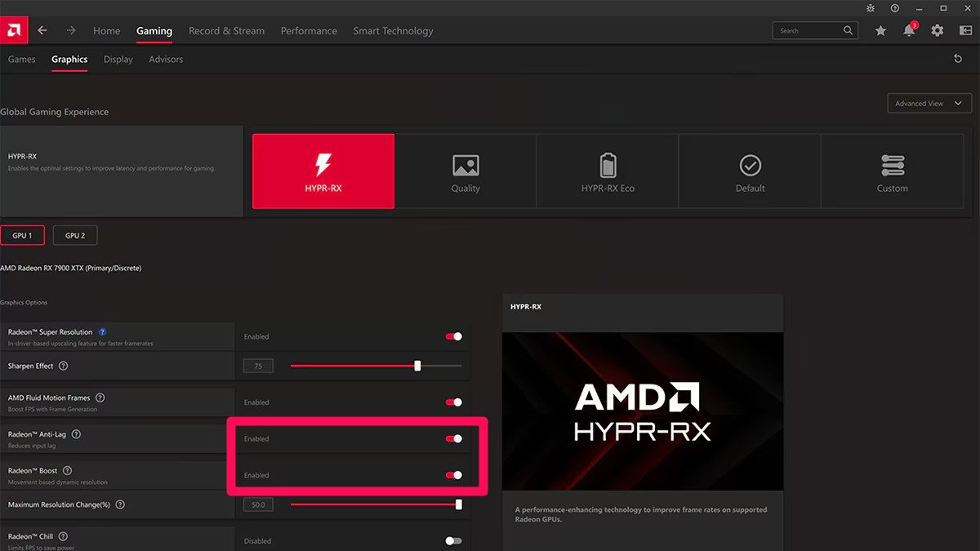Click the favorites star icon
Screen dimensions: 980x551
[x=880, y=30]
